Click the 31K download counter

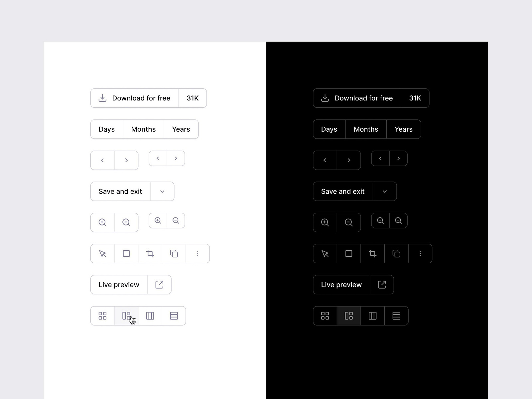click(192, 98)
